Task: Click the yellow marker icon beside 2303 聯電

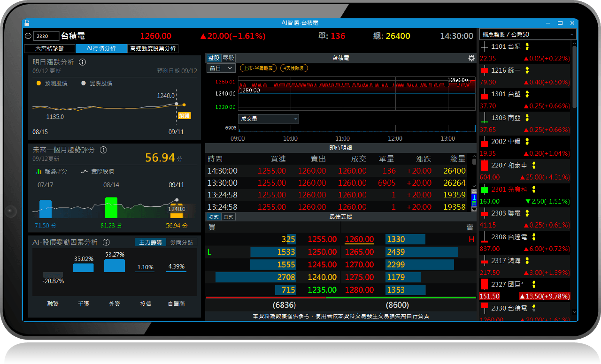Action: tap(527, 213)
